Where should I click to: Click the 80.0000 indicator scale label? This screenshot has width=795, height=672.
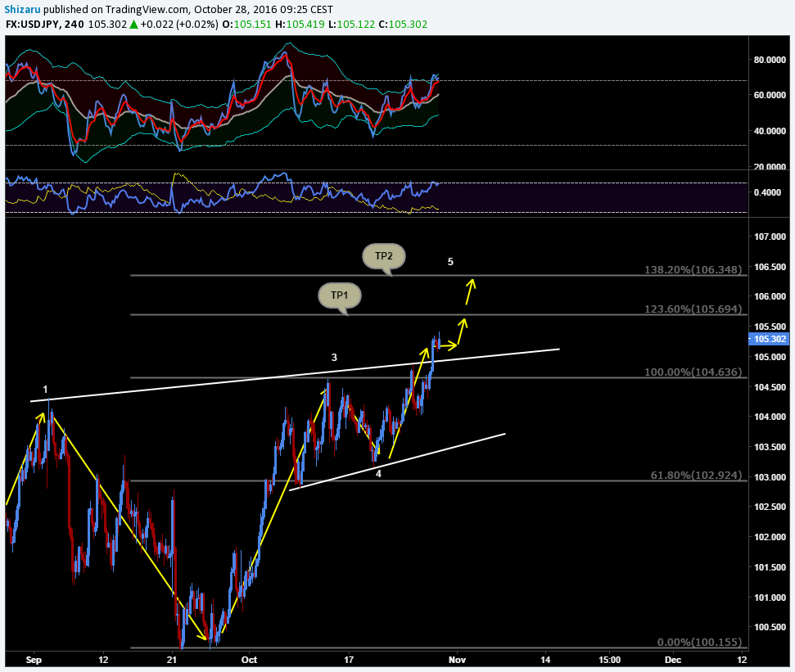point(770,60)
